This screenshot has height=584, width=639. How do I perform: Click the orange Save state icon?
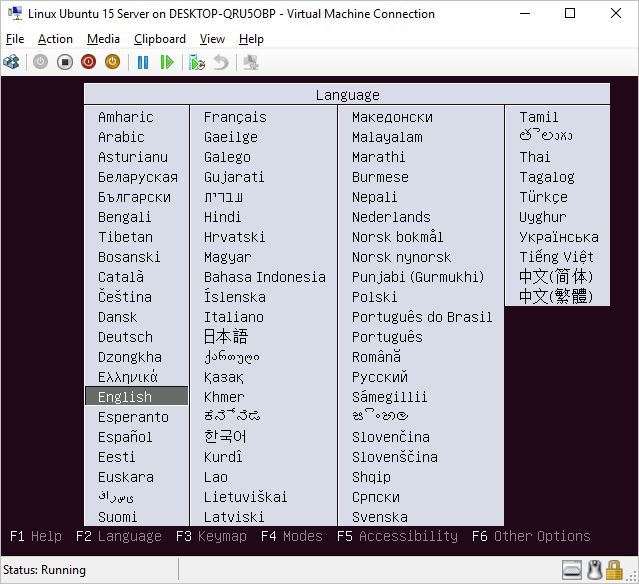pyautogui.click(x=112, y=62)
